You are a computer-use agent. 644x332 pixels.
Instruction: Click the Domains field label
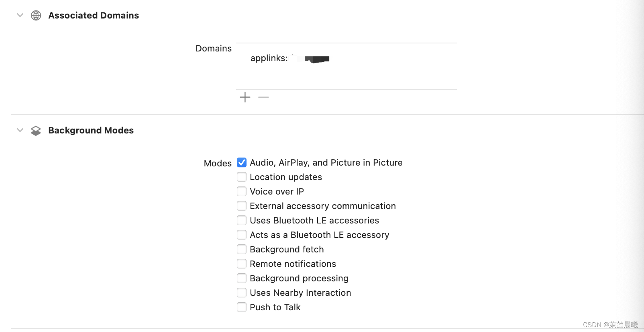point(213,48)
